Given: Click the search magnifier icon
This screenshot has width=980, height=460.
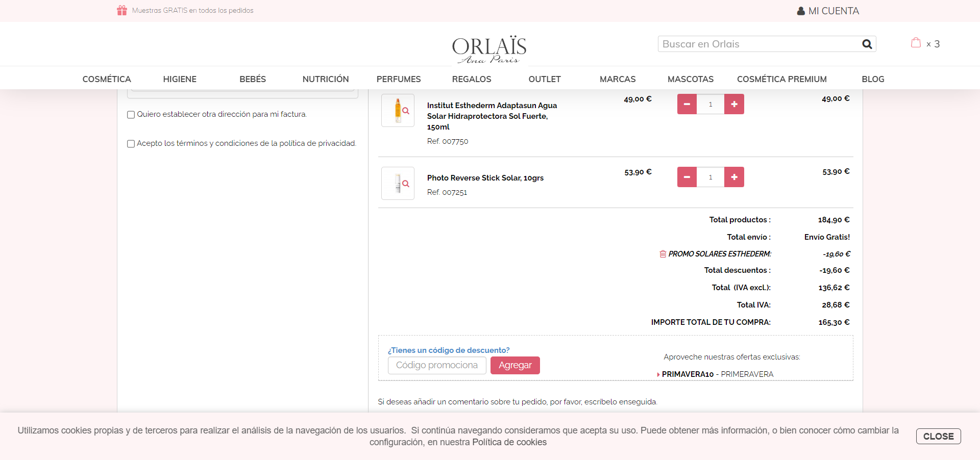Looking at the screenshot, I should pos(867,44).
